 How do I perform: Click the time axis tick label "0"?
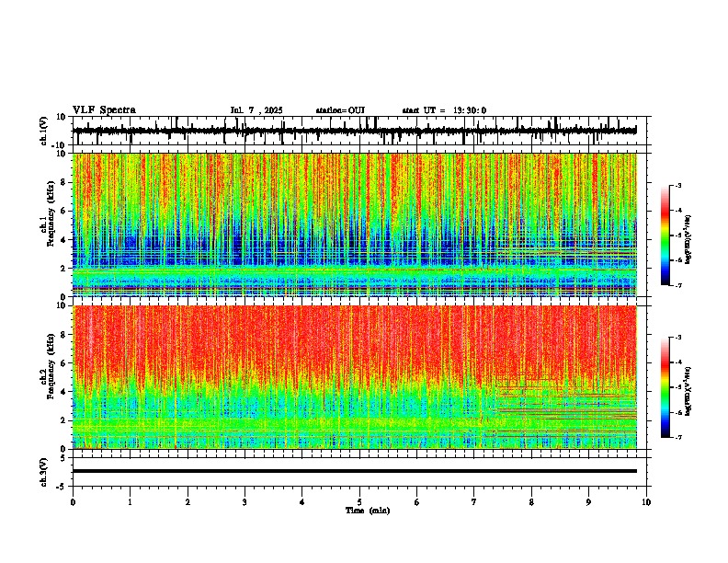73,502
